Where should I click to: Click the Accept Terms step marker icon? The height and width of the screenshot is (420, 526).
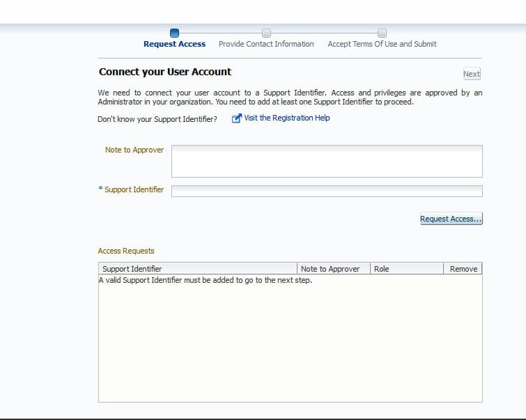[x=382, y=33]
